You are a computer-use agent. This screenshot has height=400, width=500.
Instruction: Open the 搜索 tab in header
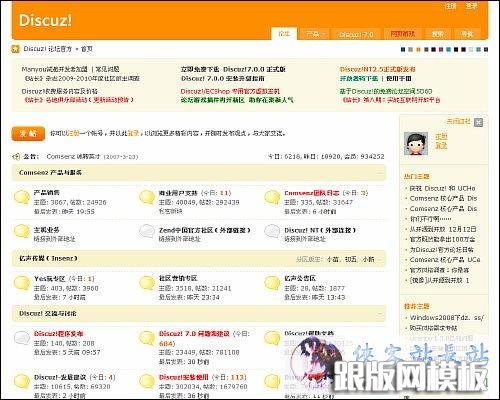437,34
